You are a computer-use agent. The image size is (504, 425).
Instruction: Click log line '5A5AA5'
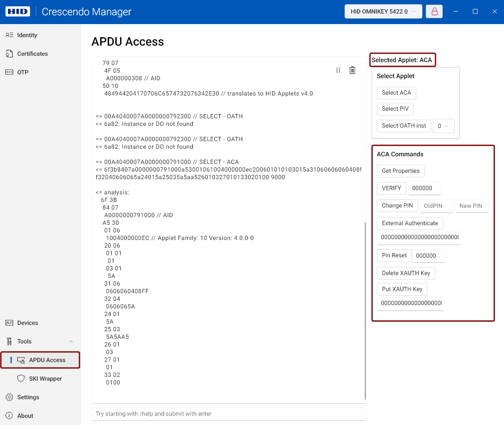(117, 337)
